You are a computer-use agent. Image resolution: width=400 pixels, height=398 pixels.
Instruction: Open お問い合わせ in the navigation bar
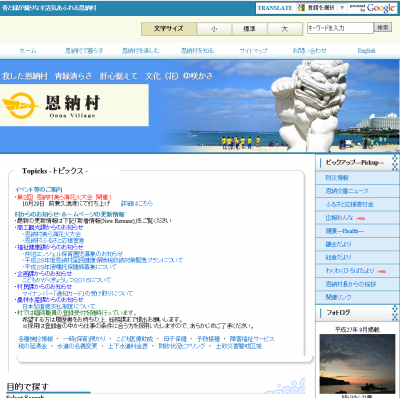pos(309,51)
